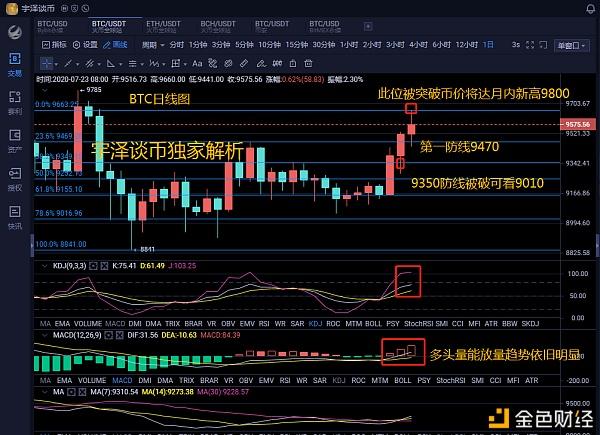Viewport: 600px width, 435px height.
Task: Click the notification bell icon
Action: point(591,9)
